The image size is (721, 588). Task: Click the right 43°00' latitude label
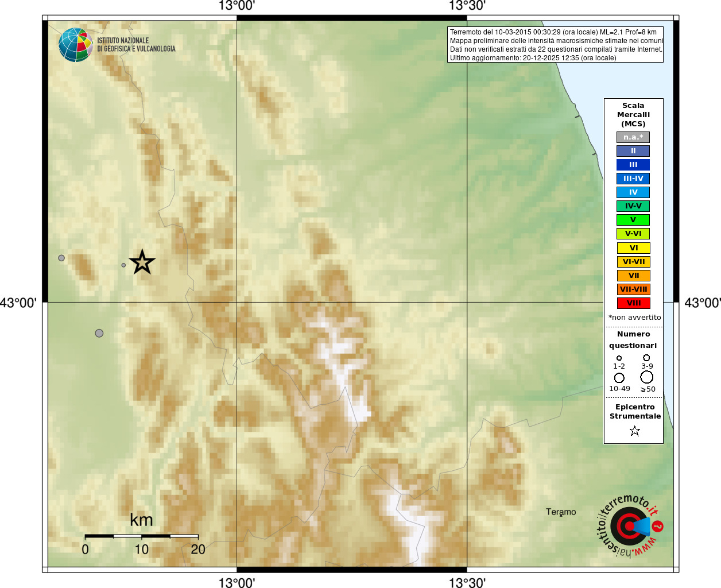click(x=703, y=303)
